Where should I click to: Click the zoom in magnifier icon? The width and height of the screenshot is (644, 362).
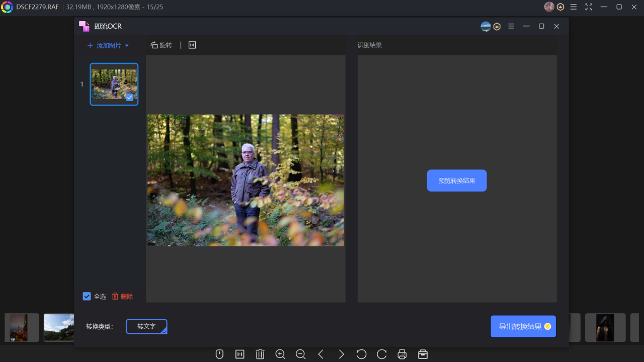click(280, 354)
